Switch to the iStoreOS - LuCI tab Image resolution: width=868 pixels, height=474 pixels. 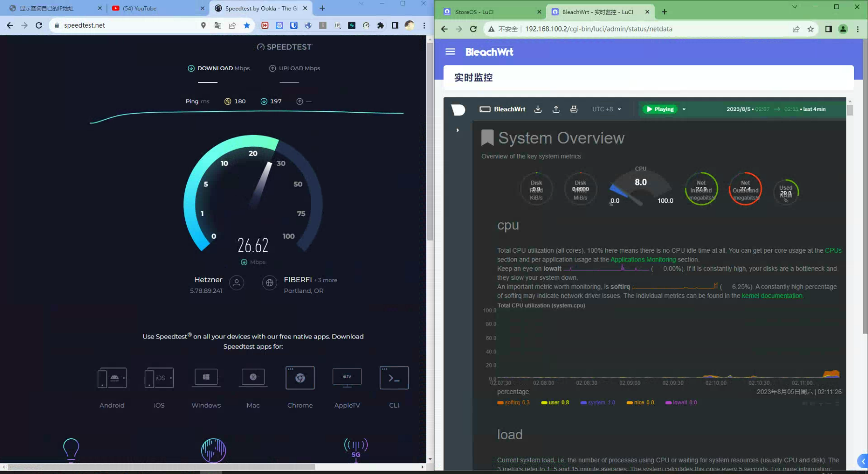493,12
